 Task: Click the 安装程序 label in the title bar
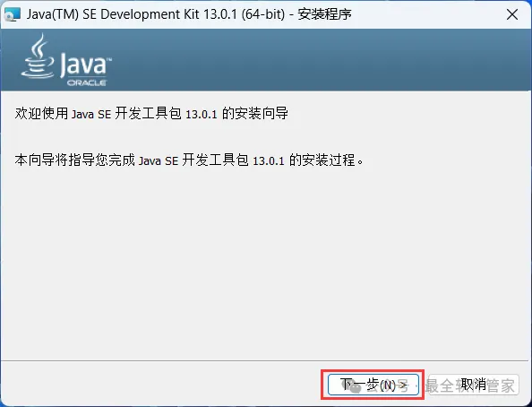coord(325,14)
